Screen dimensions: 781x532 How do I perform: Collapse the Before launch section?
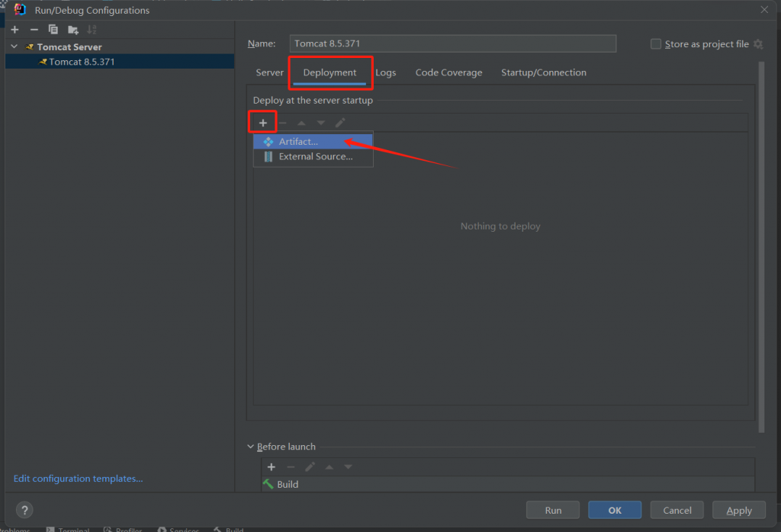coord(251,447)
